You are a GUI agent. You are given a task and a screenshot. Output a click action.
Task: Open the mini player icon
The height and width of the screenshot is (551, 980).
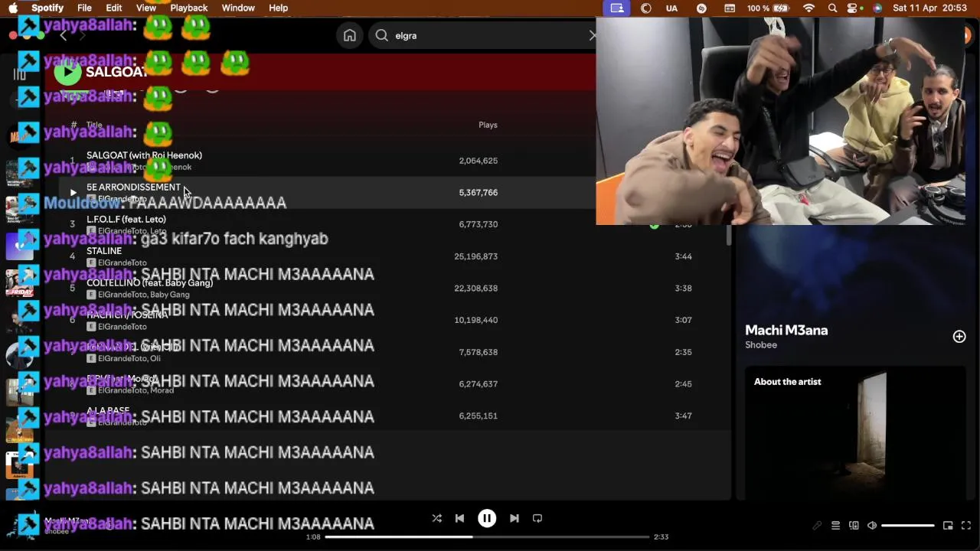(948, 526)
